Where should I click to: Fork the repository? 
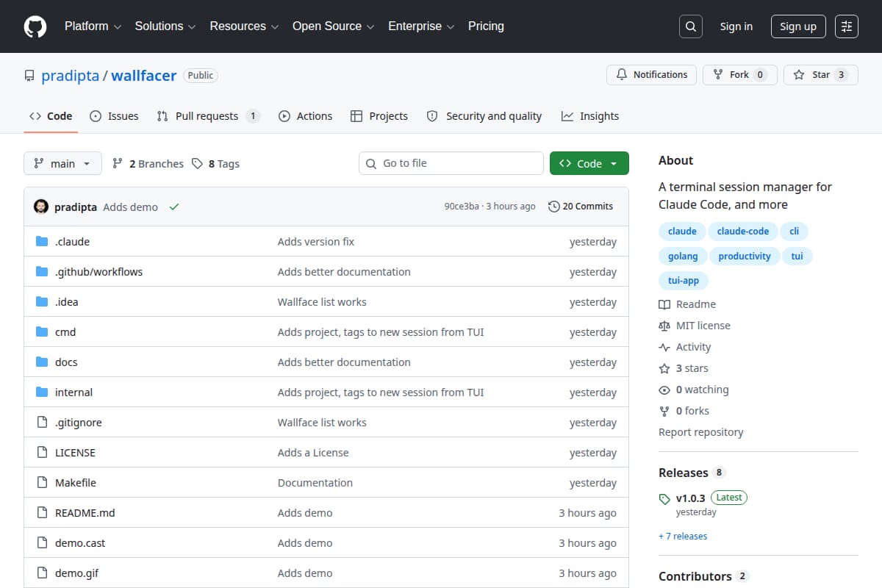[x=740, y=75]
